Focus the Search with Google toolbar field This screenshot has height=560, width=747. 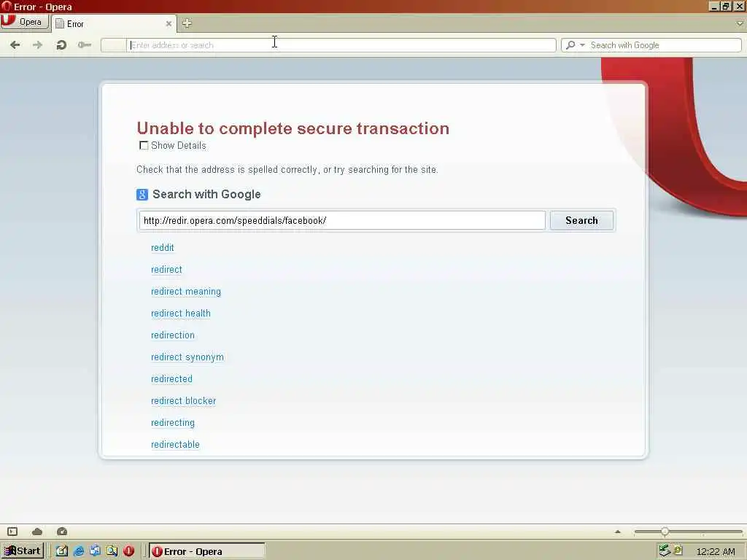[x=665, y=45]
